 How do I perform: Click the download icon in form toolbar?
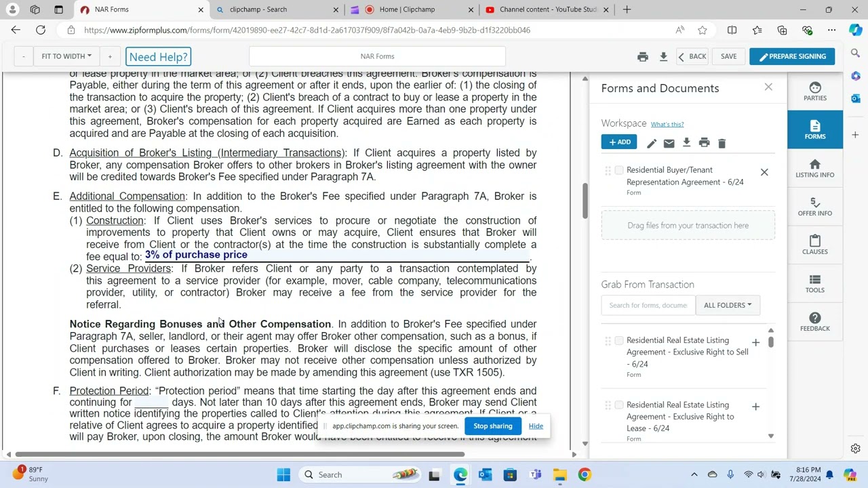663,57
